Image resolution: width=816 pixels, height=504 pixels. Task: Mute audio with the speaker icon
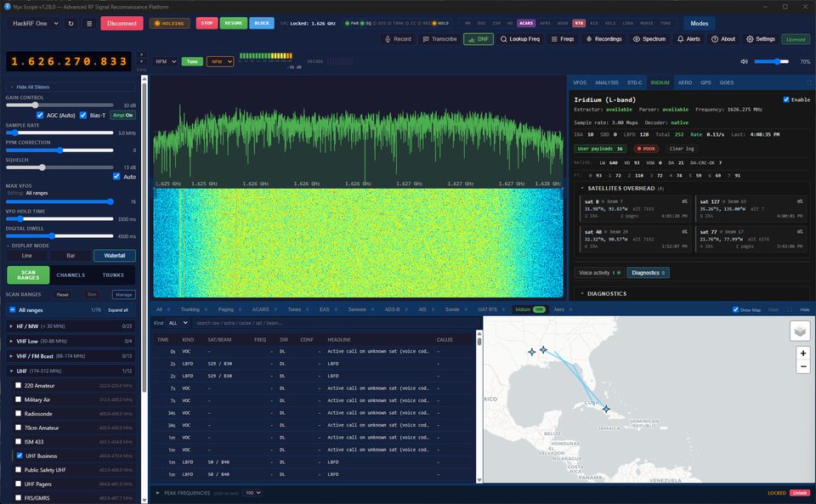[745, 61]
